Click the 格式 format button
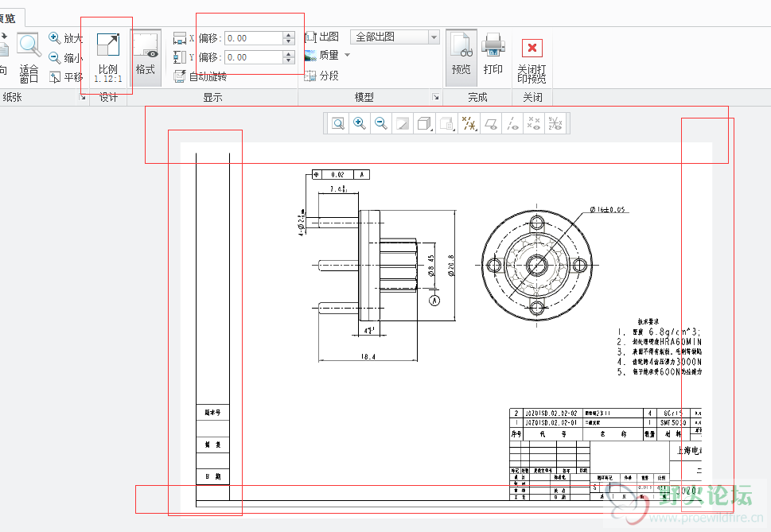771x532 pixels. [x=145, y=56]
